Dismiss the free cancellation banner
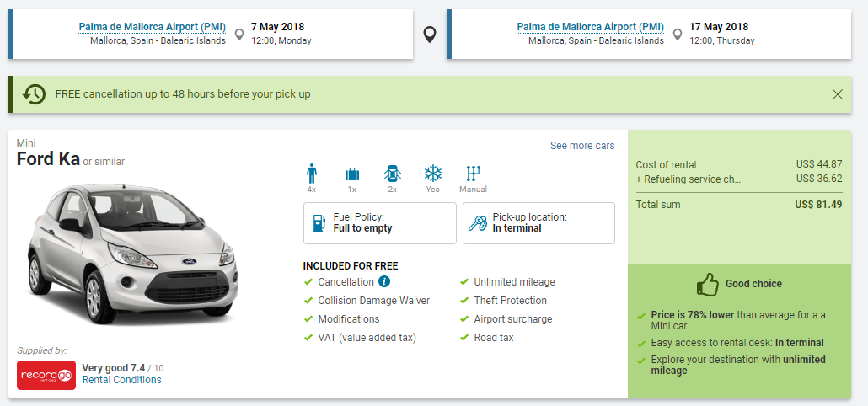Screen dimensions: 868x406 click(x=837, y=94)
